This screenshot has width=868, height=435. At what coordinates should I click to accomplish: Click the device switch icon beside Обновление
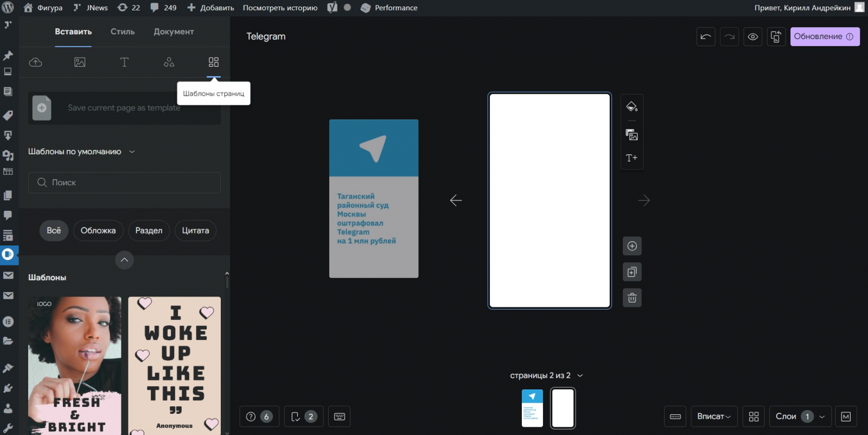tap(776, 36)
